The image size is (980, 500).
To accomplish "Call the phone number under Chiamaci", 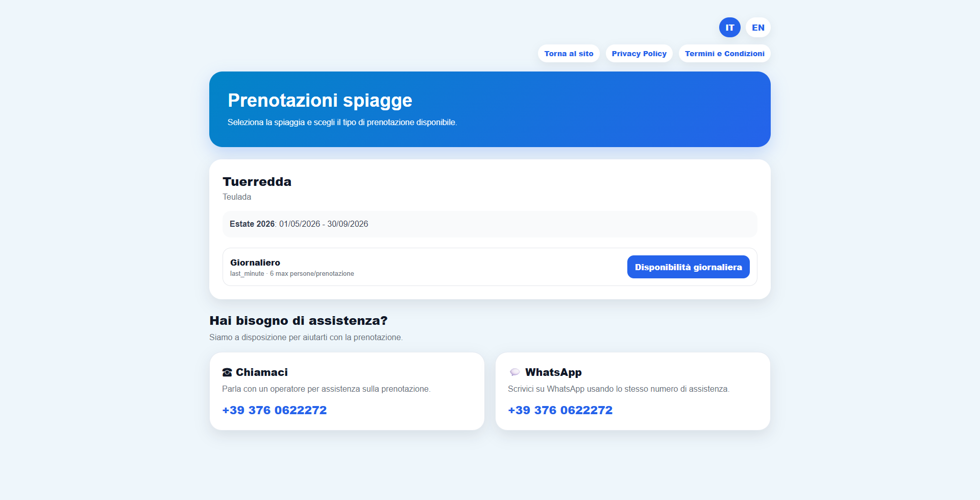I will click(275, 410).
